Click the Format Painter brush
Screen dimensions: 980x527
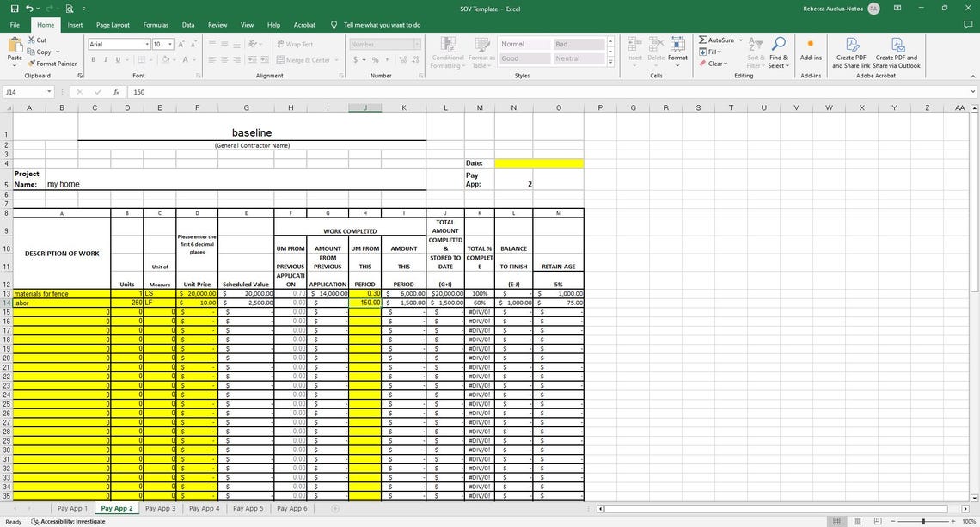[31, 64]
